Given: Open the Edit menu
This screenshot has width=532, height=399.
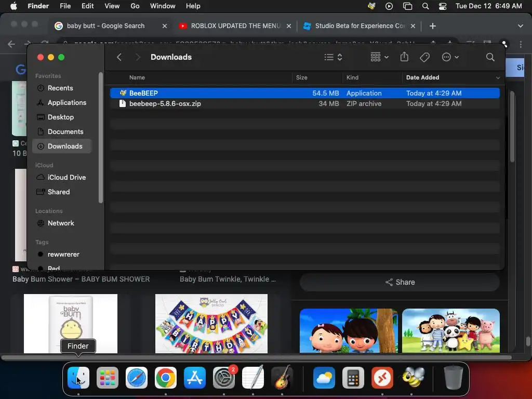Looking at the screenshot, I should pyautogui.click(x=87, y=6).
